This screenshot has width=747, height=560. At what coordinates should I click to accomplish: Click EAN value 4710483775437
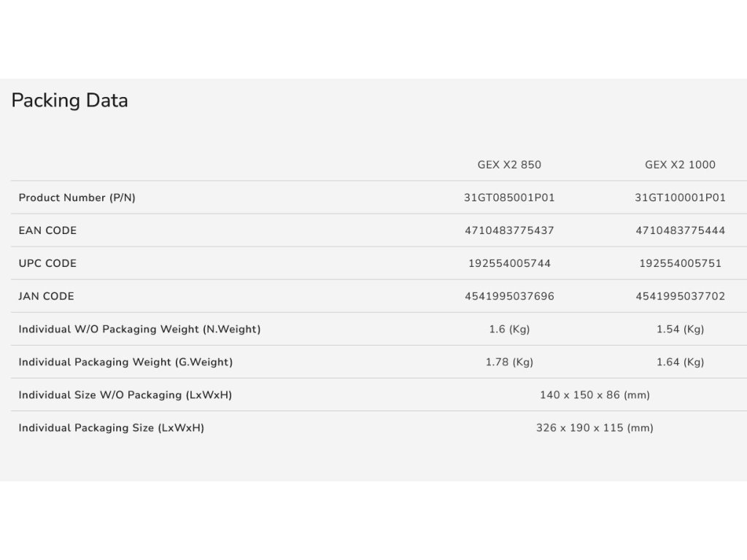tap(509, 230)
